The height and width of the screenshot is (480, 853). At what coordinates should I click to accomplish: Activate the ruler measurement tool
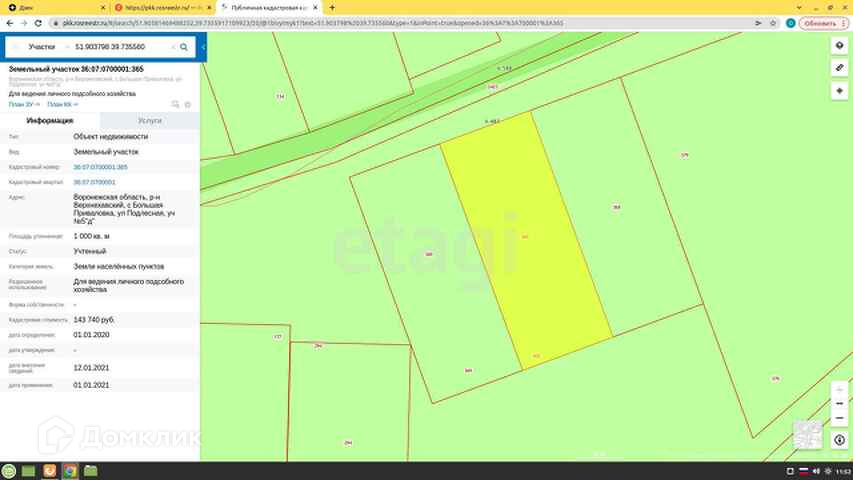tap(839, 68)
